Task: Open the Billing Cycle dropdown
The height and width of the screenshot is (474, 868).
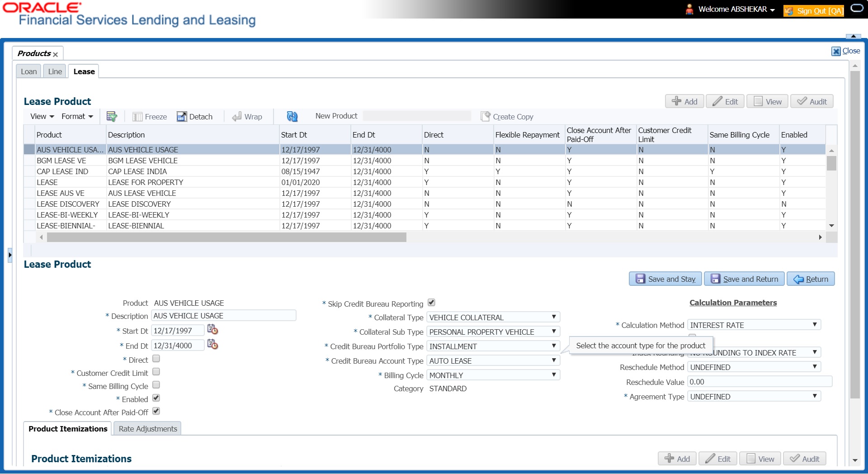Action: 493,375
